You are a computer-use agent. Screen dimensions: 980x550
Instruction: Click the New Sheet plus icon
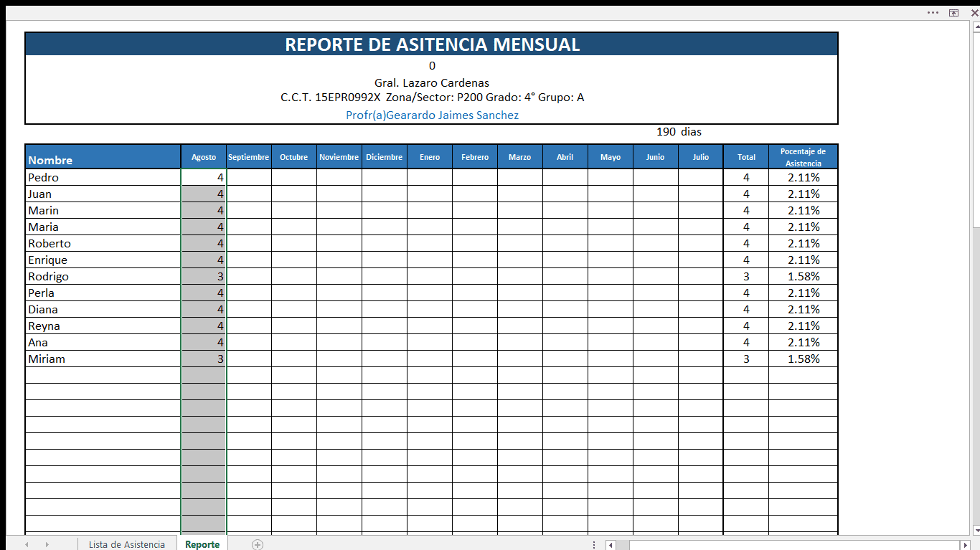[256, 545]
